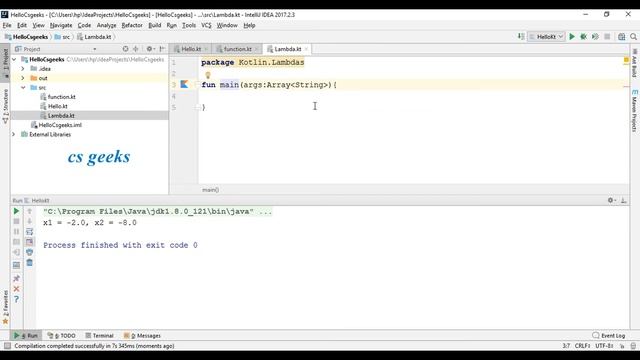This screenshot has height=360, width=640.
Task: Switch to the Hello.kt editor tab
Action: [191, 49]
